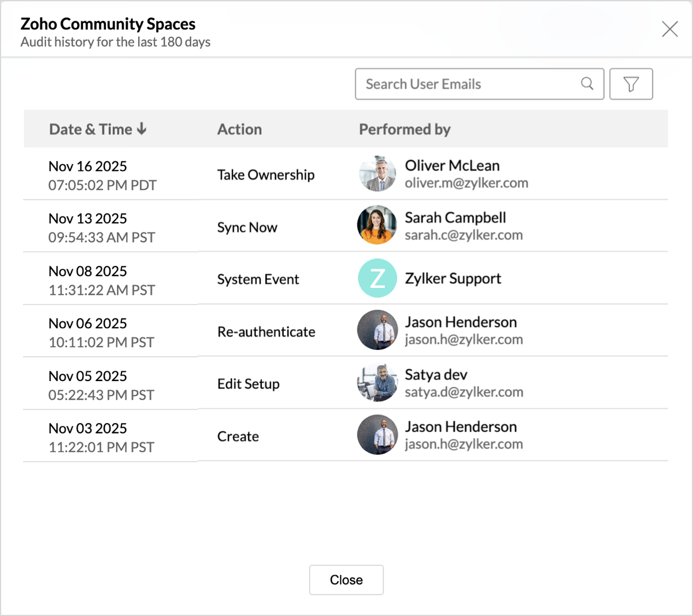Click the filter funnel icon

[x=631, y=84]
